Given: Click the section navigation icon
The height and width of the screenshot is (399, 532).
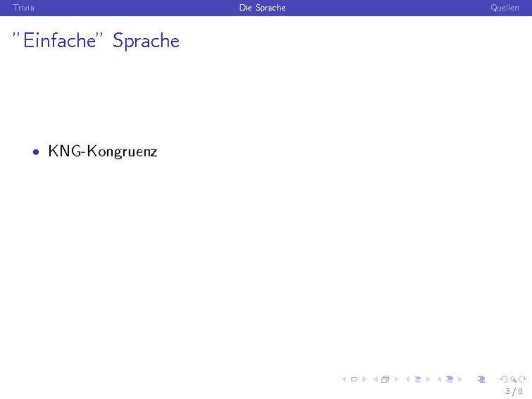Looking at the screenshot, I should click(449, 379).
